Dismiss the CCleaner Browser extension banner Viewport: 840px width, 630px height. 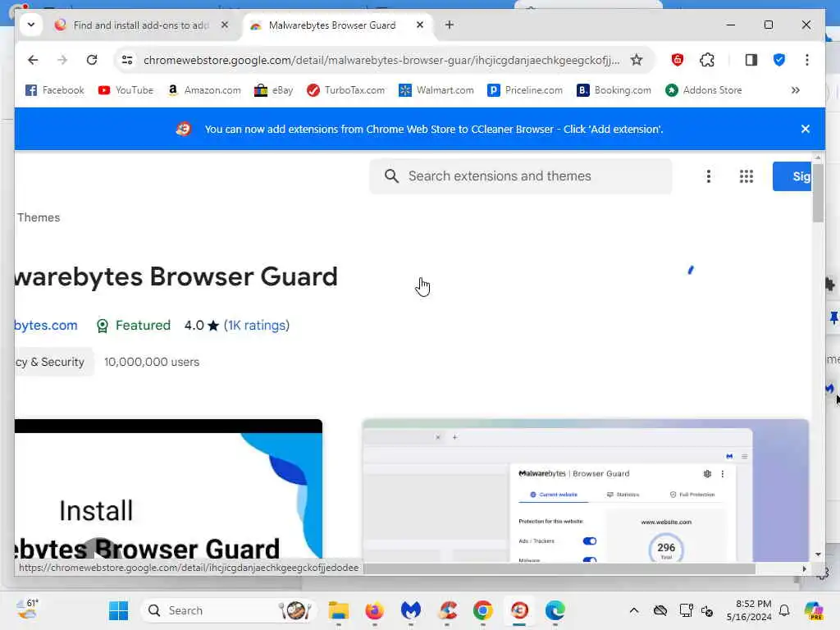tap(806, 129)
